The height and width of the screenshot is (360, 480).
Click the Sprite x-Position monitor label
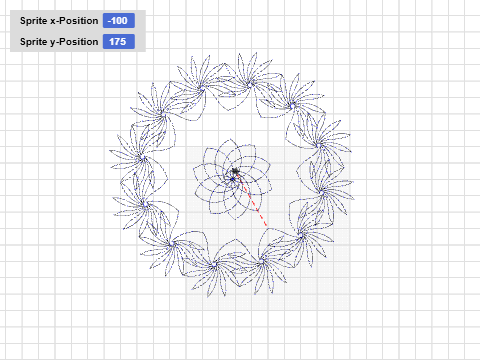pos(59,21)
